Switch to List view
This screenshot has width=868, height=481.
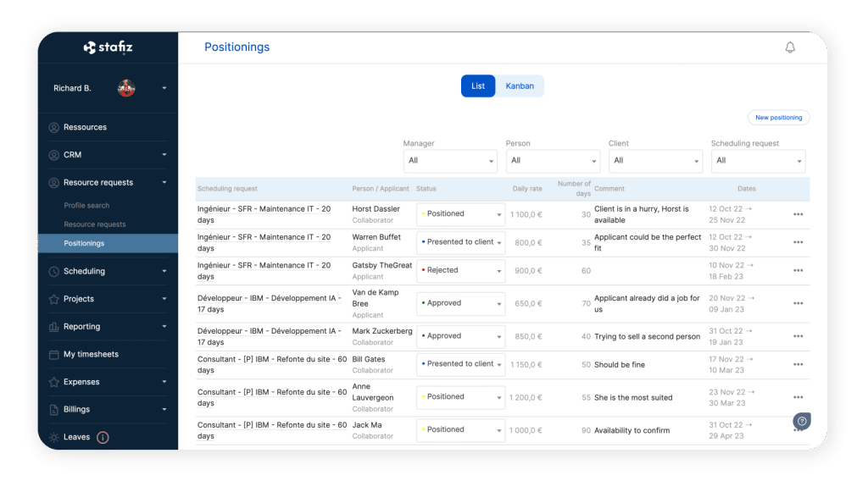[478, 86]
